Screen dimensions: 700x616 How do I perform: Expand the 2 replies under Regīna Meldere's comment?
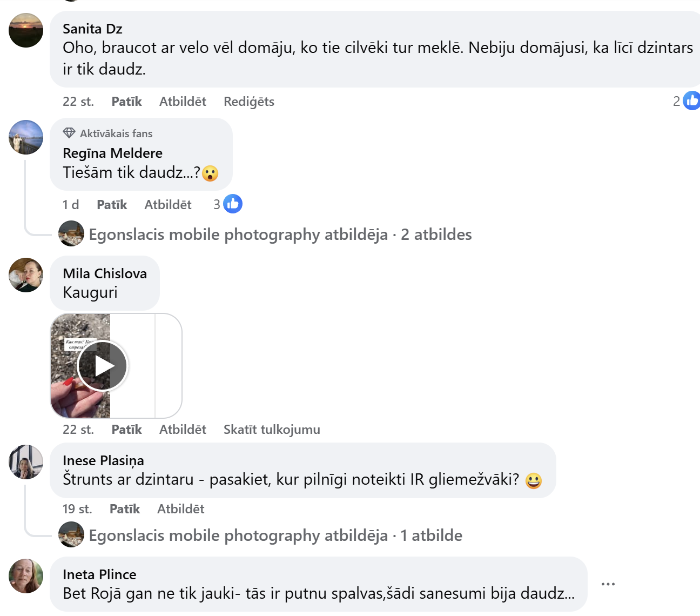pos(280,235)
